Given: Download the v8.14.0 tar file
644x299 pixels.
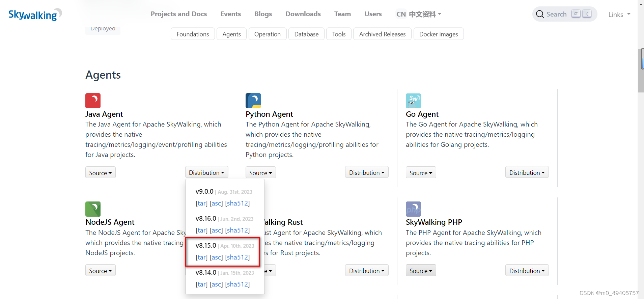Looking at the screenshot, I should pyautogui.click(x=202, y=284).
